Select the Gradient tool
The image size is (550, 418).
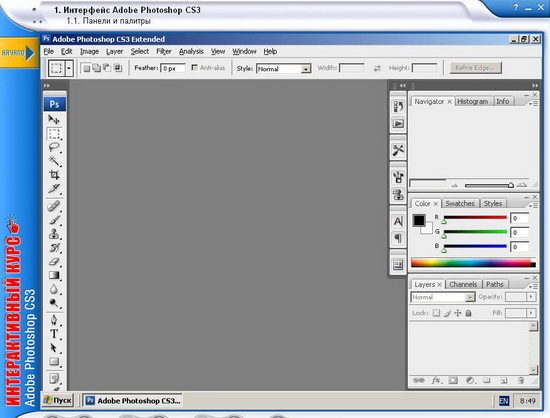pos(54,275)
